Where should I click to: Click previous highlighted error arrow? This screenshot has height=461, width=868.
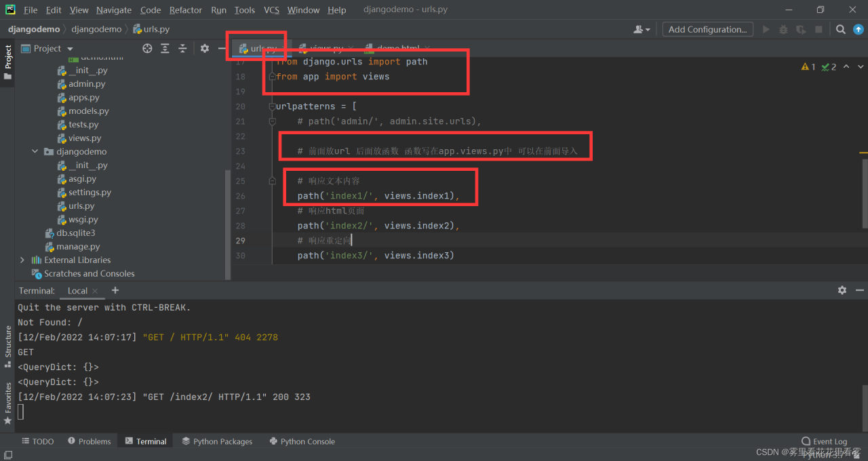pos(848,67)
